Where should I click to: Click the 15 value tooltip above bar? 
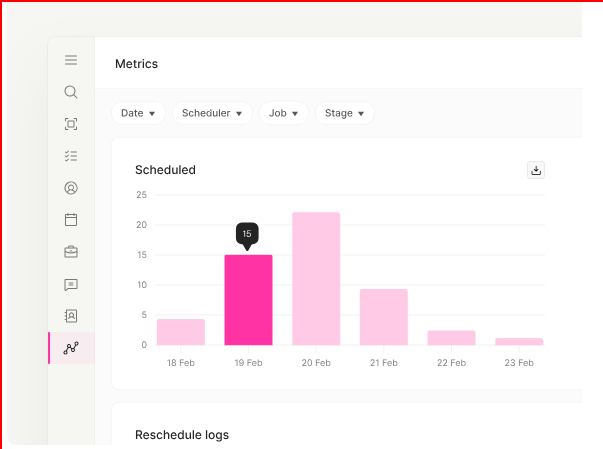[247, 233]
